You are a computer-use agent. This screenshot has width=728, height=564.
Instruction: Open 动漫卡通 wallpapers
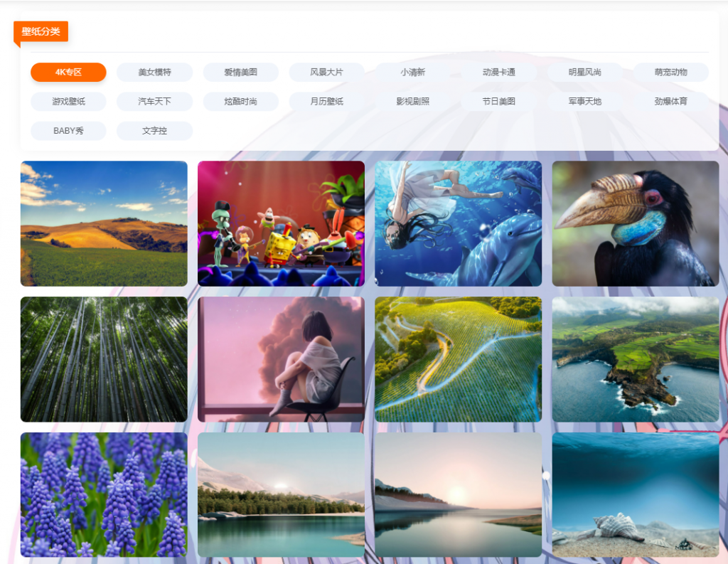[498, 72]
